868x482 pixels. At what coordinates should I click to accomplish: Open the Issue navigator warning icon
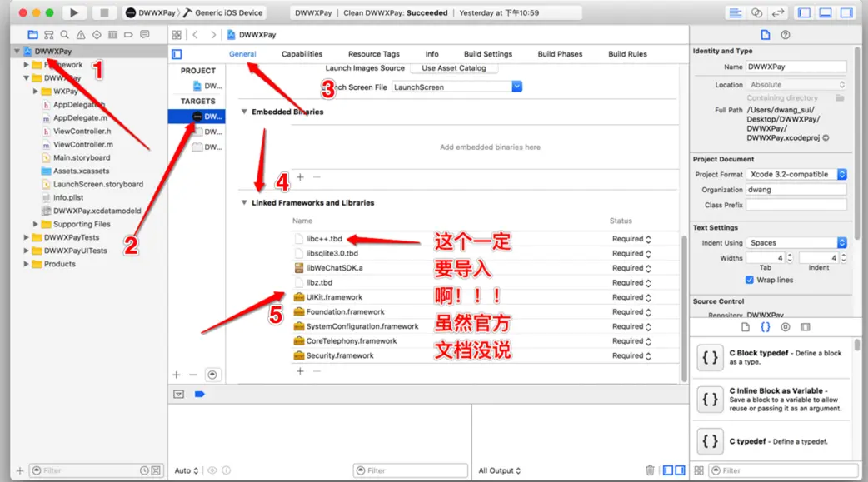coord(81,35)
